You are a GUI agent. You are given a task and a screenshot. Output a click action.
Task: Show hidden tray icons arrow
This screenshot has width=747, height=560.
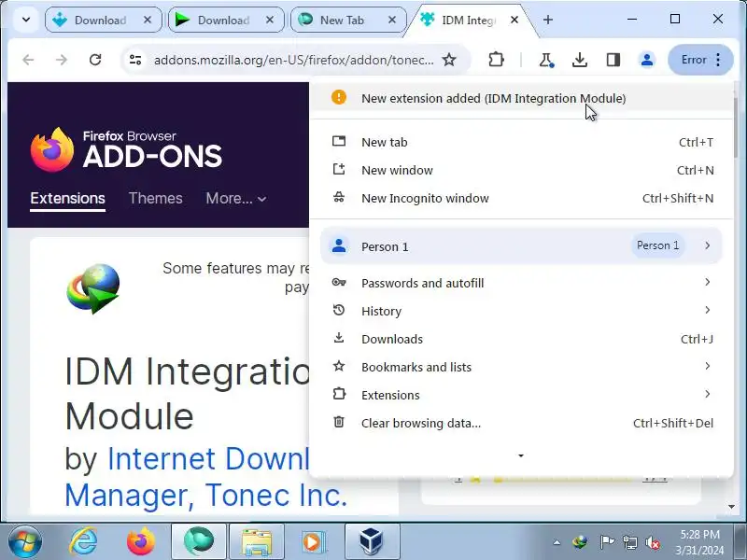557,542
